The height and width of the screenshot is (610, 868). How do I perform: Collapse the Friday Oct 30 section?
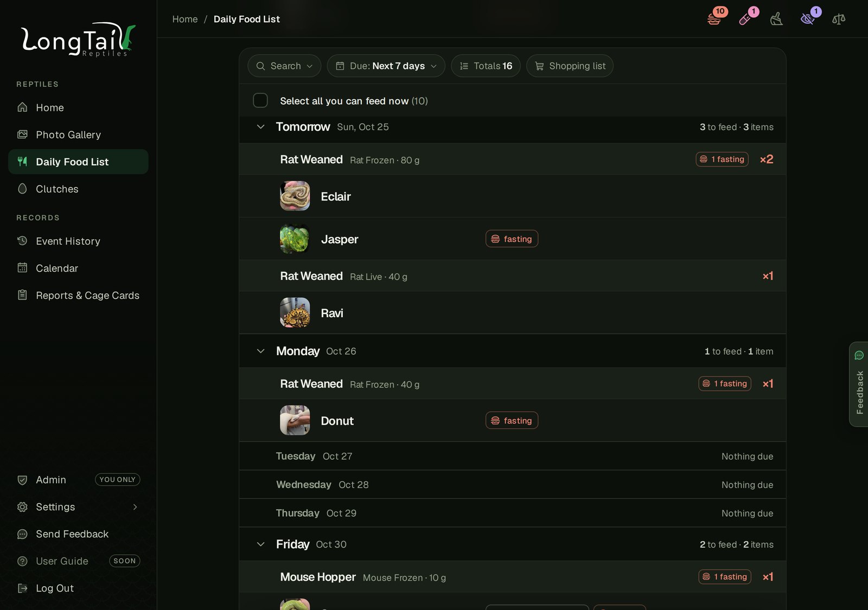tap(261, 544)
